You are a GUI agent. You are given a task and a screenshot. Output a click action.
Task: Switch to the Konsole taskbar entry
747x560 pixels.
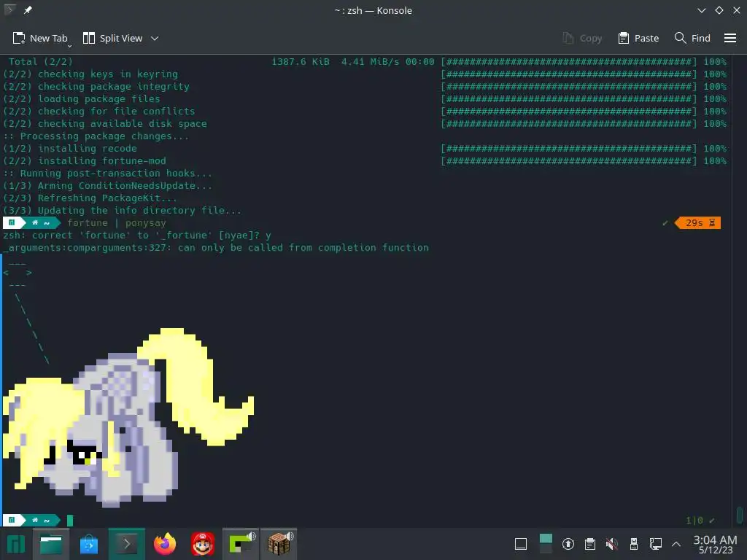[x=126, y=544]
